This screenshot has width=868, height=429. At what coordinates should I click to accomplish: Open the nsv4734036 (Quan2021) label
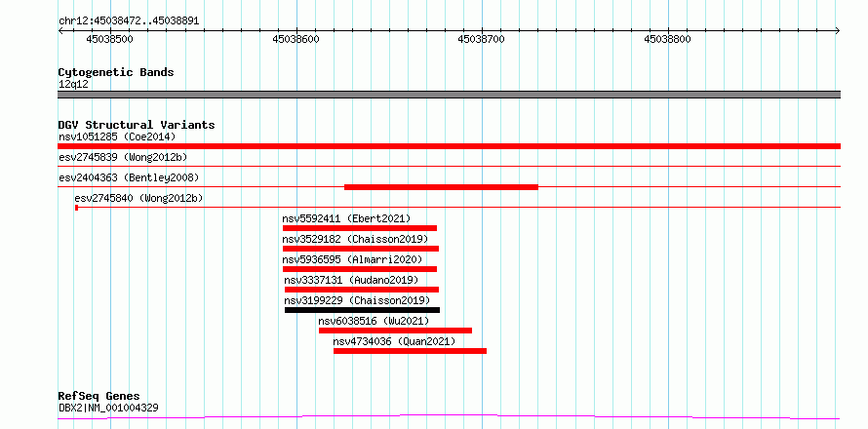coord(394,341)
